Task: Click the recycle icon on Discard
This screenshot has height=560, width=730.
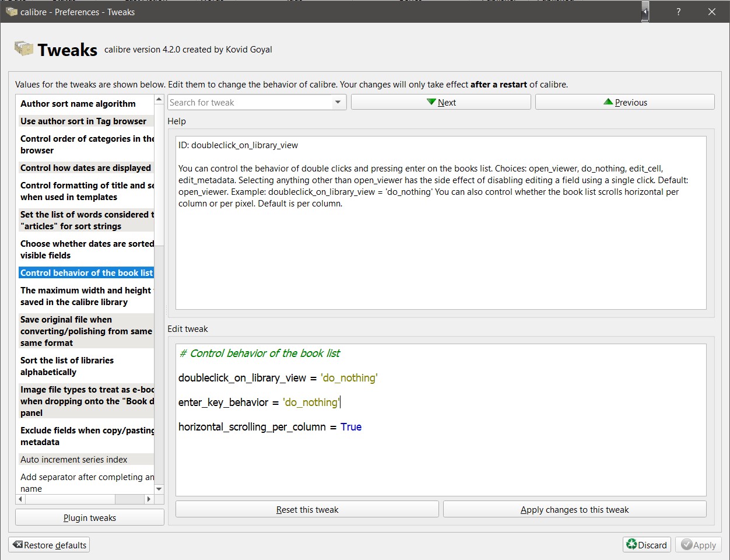Action: point(631,544)
